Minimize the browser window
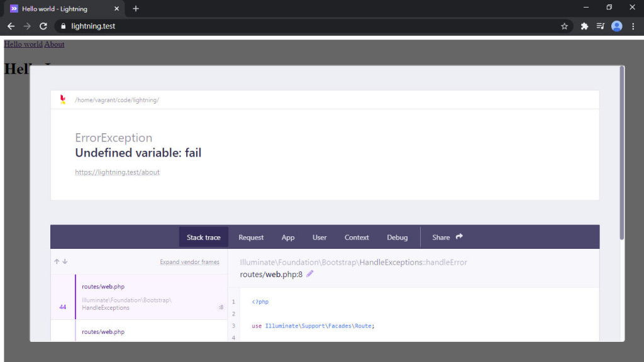The width and height of the screenshot is (644, 362). [586, 8]
